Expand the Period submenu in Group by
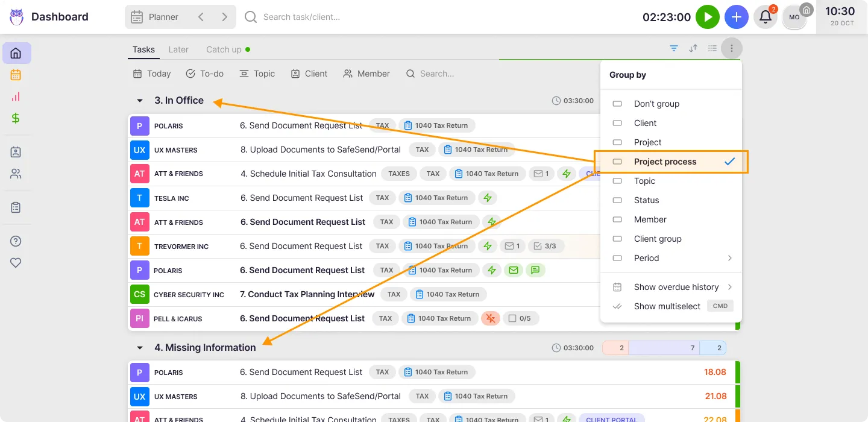Viewport: 868px width, 422px height. click(730, 258)
